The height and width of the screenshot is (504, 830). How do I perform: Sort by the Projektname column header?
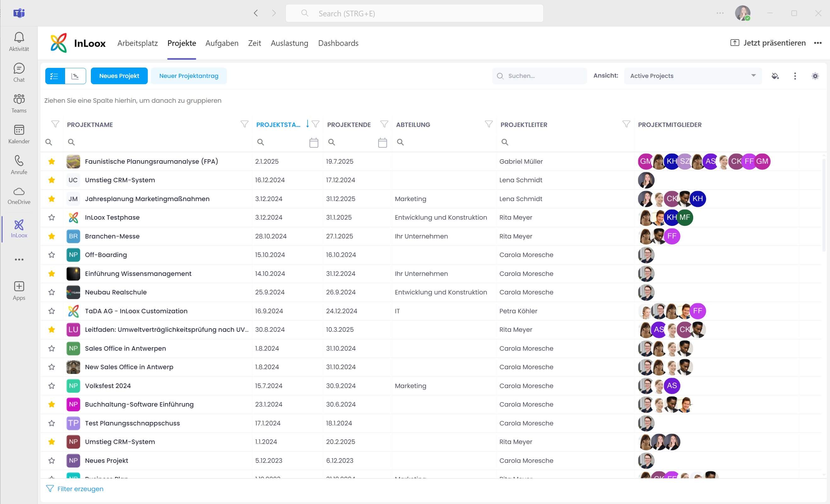pos(90,124)
